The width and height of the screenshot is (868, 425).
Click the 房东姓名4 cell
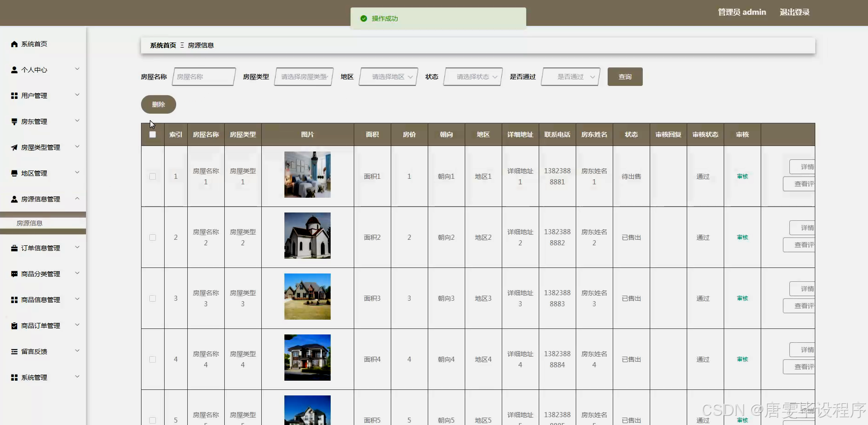[594, 359]
